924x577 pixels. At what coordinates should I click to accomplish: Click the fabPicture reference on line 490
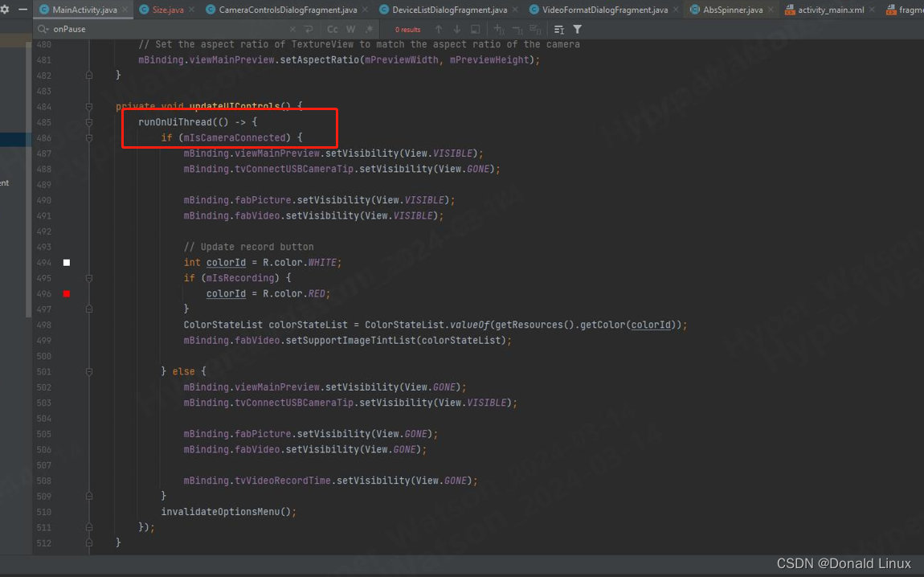coord(263,200)
